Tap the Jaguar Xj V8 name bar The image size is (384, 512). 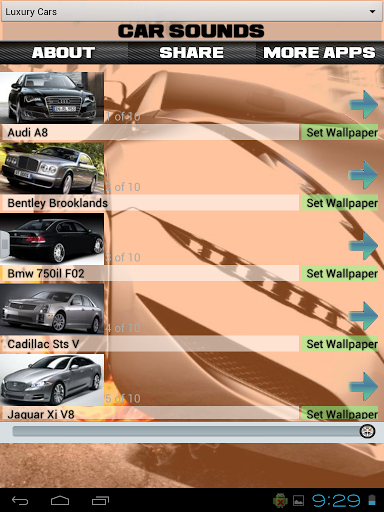click(150, 413)
